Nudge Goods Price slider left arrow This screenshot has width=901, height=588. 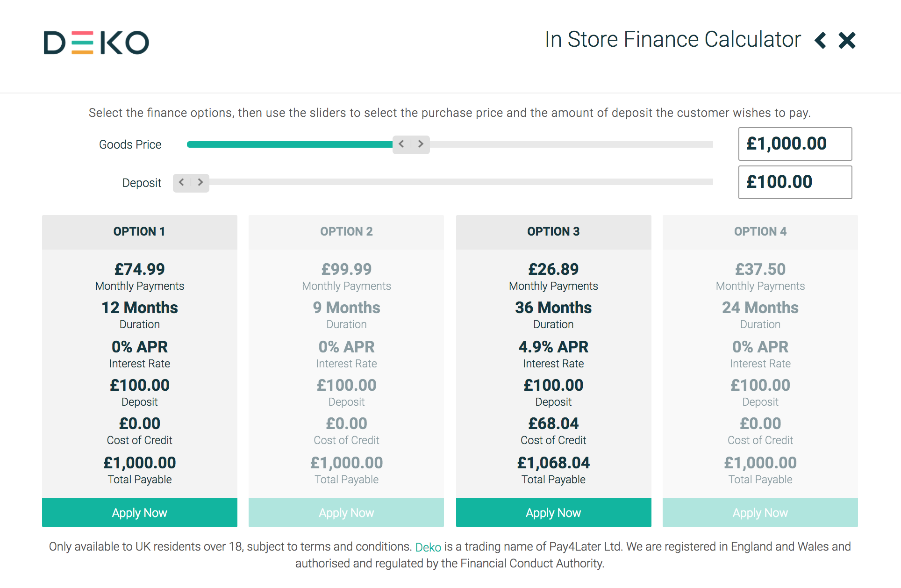click(x=401, y=144)
